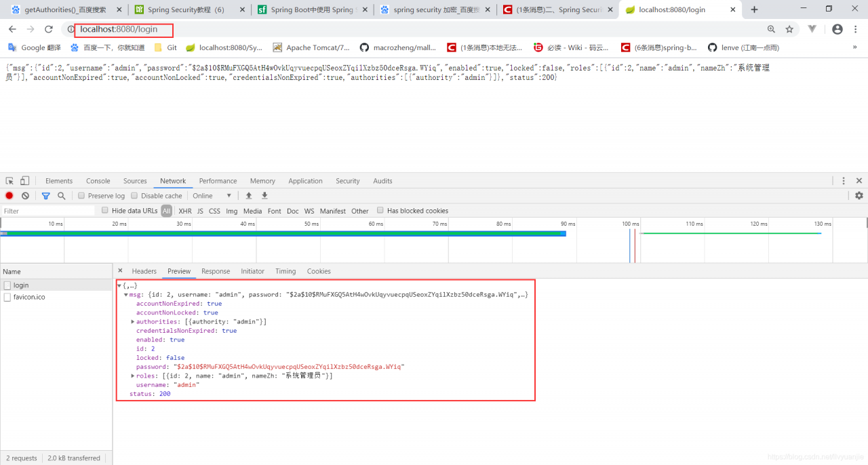Open the Response request tab
The height and width of the screenshot is (465, 868).
216,271
